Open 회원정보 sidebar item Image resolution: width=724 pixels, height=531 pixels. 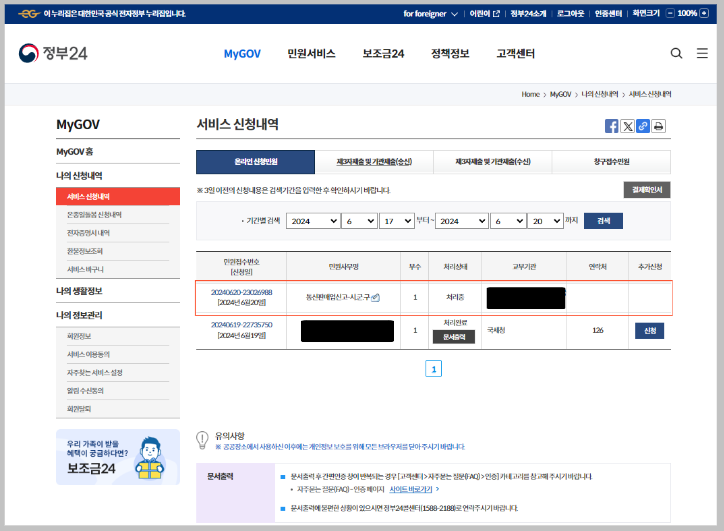point(79,336)
